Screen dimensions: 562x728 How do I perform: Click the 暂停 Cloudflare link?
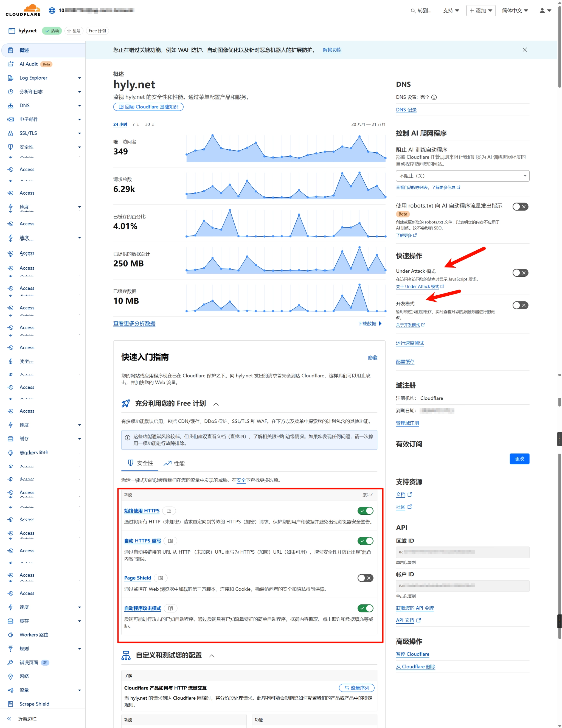tap(412, 654)
